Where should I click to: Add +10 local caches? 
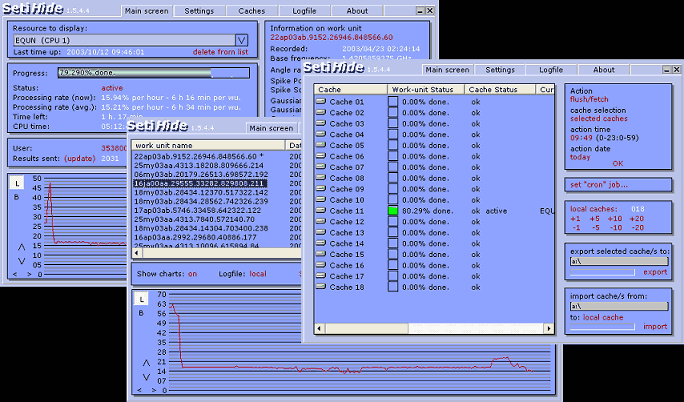tap(615, 219)
